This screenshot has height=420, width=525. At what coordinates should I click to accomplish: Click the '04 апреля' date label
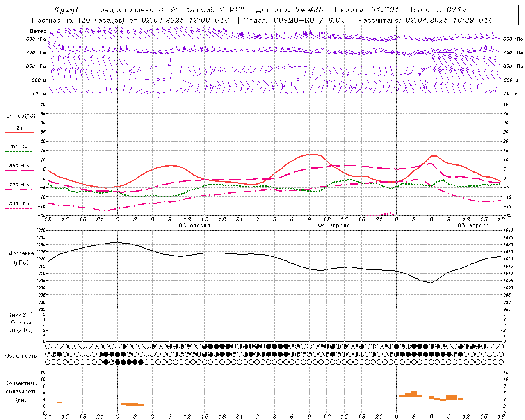point(334,226)
